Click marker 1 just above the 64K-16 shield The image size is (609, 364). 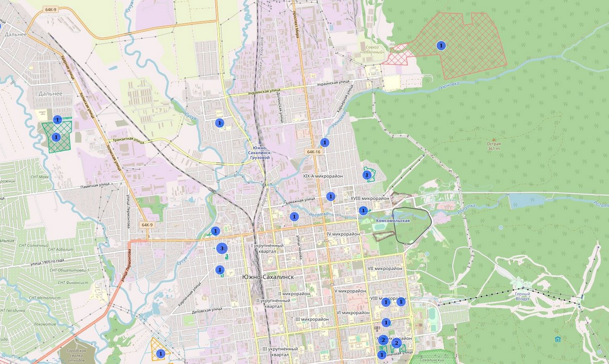(x=324, y=142)
